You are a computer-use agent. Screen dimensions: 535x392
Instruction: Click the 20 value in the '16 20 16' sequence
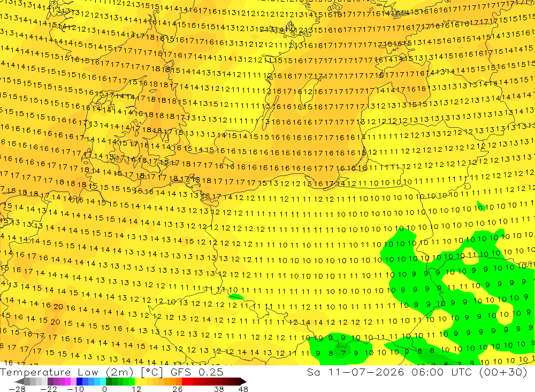(x=58, y=306)
